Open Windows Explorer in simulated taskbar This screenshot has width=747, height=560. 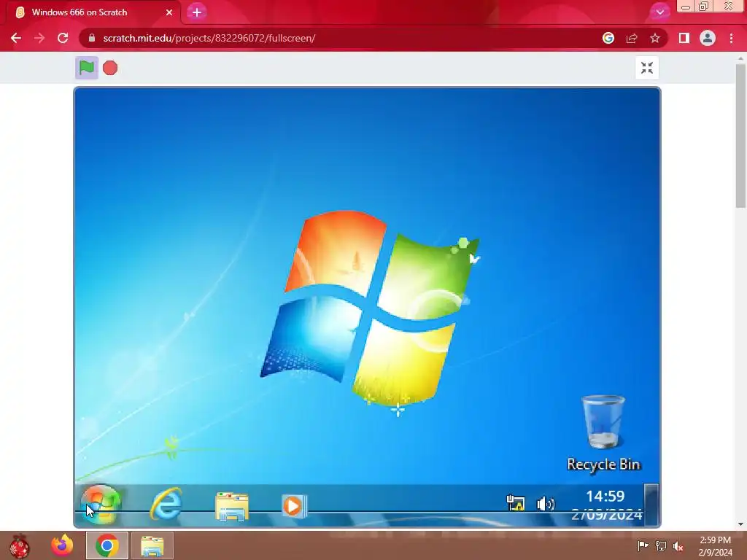point(232,506)
